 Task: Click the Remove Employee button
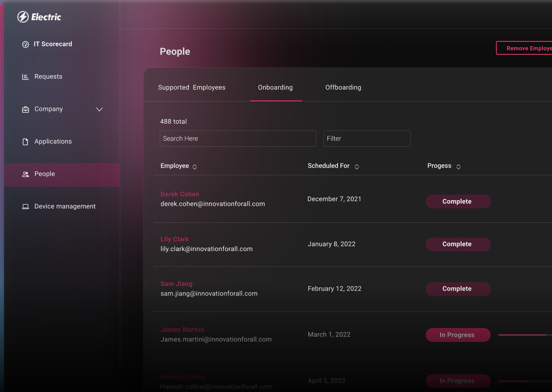tap(526, 48)
